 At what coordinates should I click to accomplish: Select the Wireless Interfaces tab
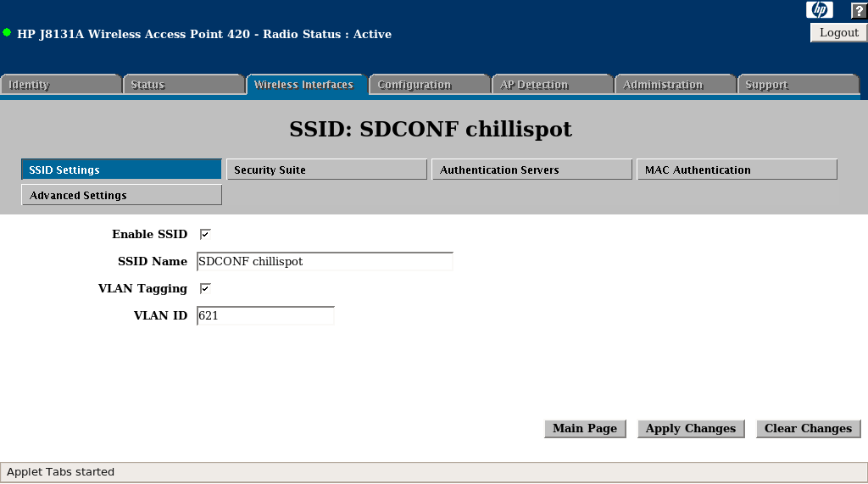(x=306, y=85)
